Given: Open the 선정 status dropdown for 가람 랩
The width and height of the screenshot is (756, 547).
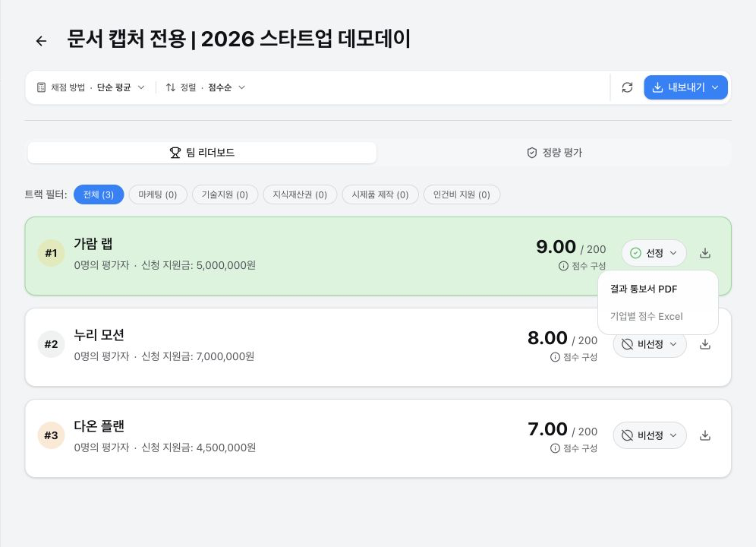Looking at the screenshot, I should pyautogui.click(x=654, y=253).
